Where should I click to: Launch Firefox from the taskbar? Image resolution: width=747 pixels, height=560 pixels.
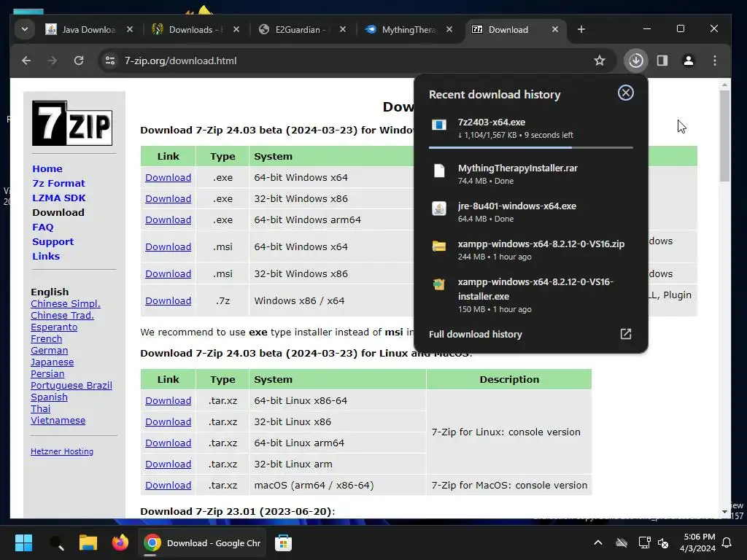pyautogui.click(x=120, y=542)
